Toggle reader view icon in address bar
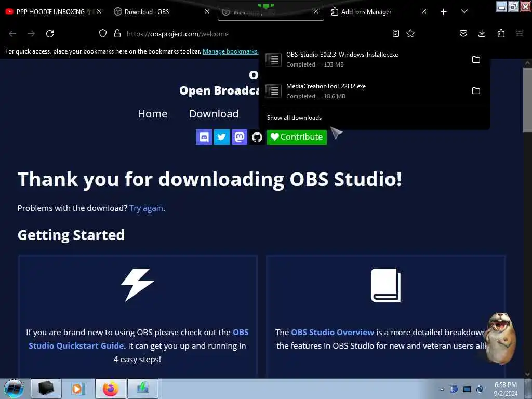The height and width of the screenshot is (399, 532). pos(395,33)
